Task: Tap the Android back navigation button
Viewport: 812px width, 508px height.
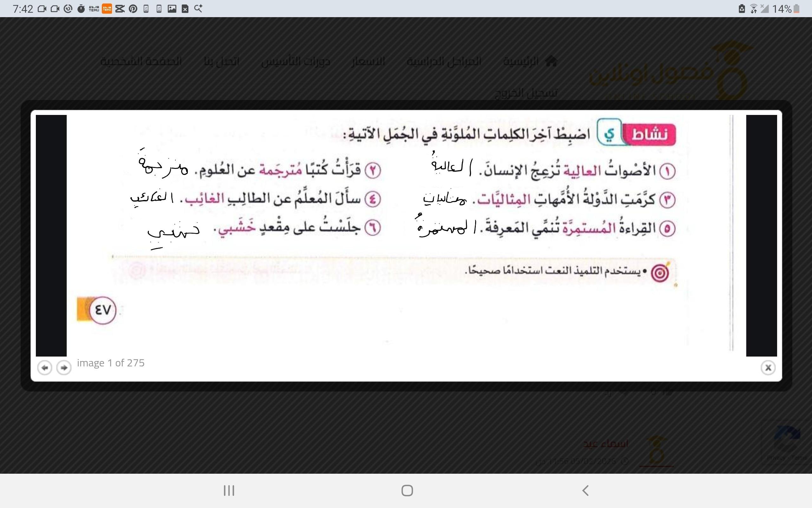Action: [586, 491]
